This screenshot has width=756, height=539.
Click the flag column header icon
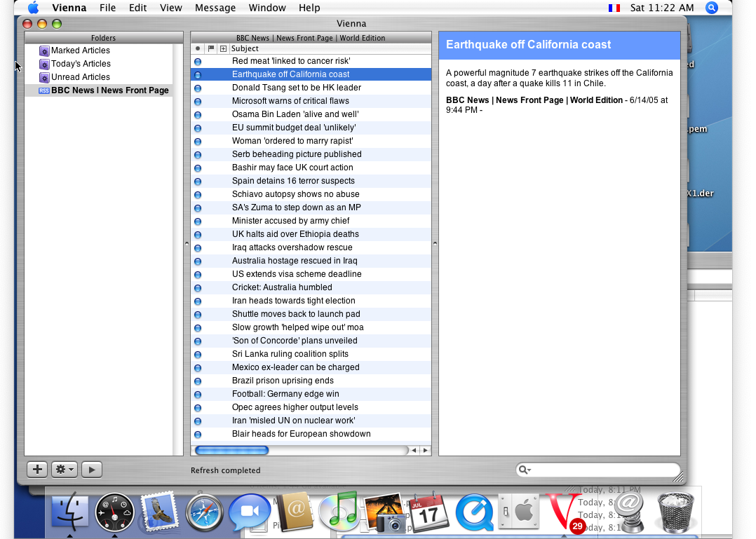click(x=211, y=48)
